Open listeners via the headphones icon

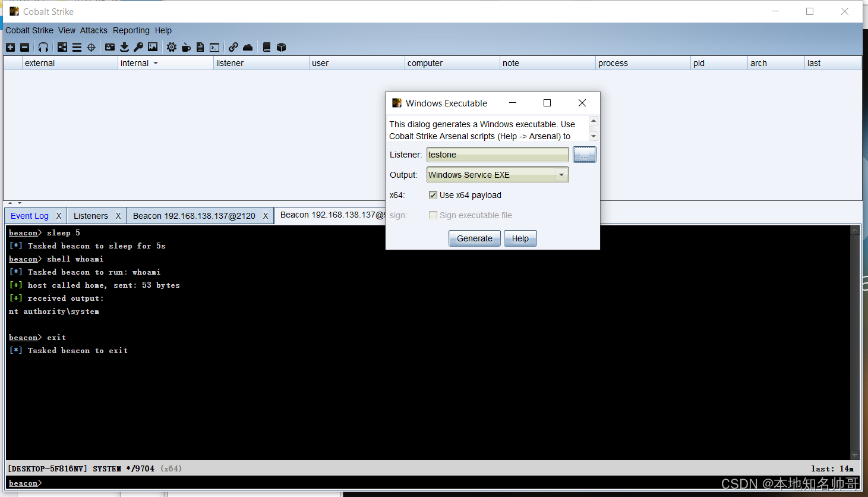tap(43, 47)
